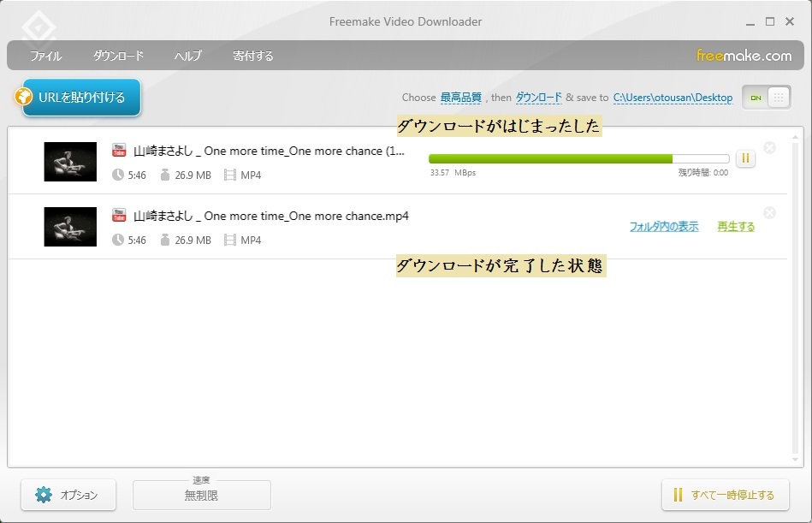Screen dimensions: 812x523
Task: Open the 寄付する menu
Action: (x=252, y=56)
